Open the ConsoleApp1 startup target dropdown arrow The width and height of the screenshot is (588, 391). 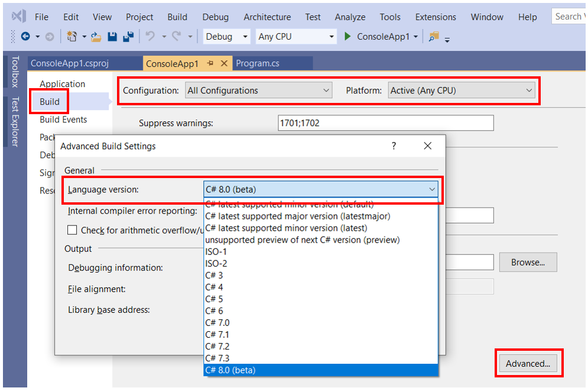point(415,37)
